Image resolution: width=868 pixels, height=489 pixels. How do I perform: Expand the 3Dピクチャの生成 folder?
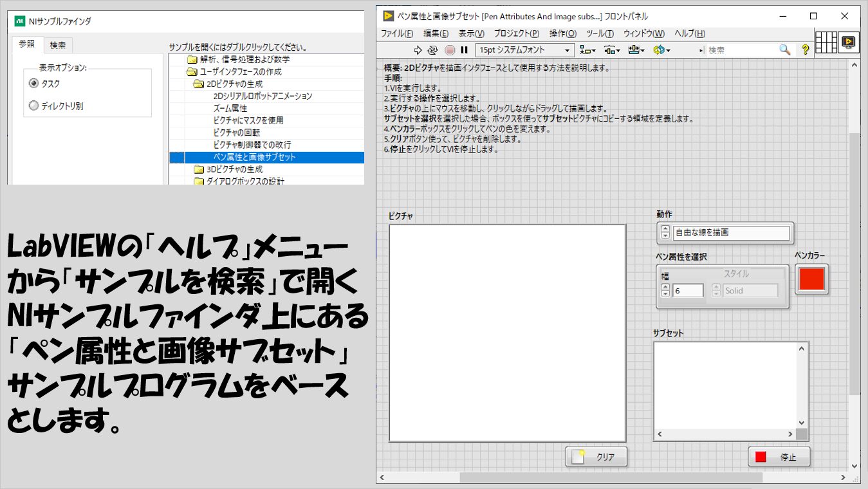199,169
